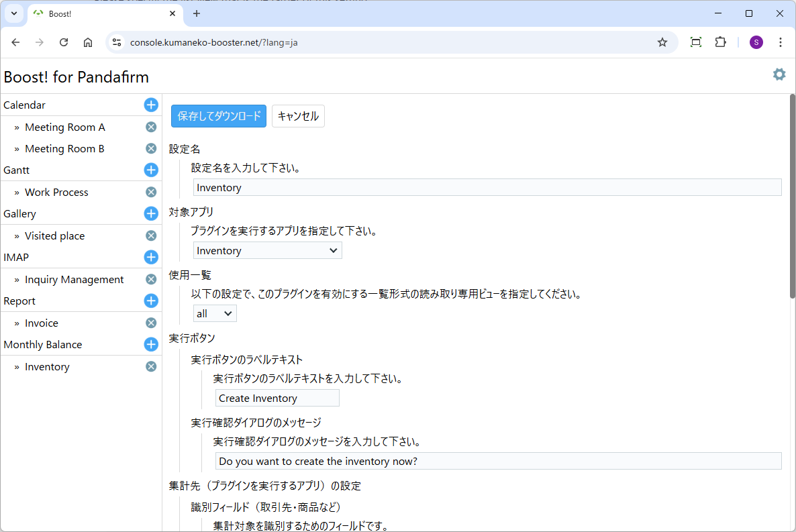Image resolution: width=796 pixels, height=532 pixels.
Task: Open the view selection 'all' dropdown
Action: pos(215,314)
